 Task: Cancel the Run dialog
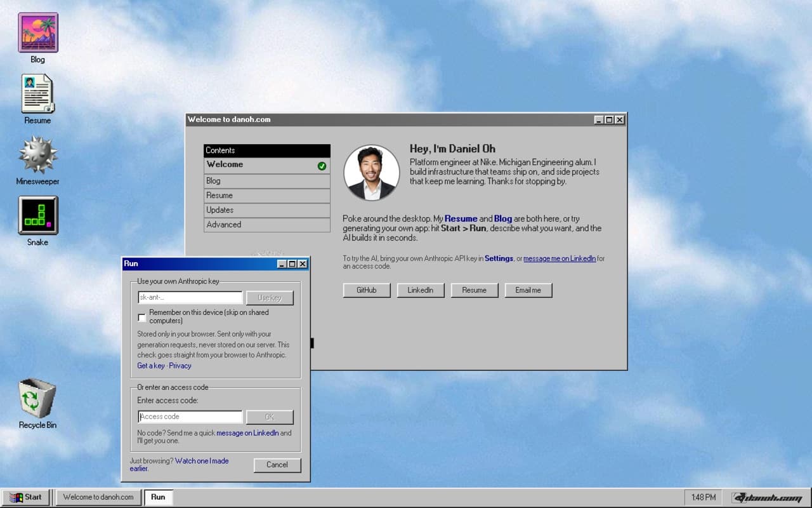point(277,465)
